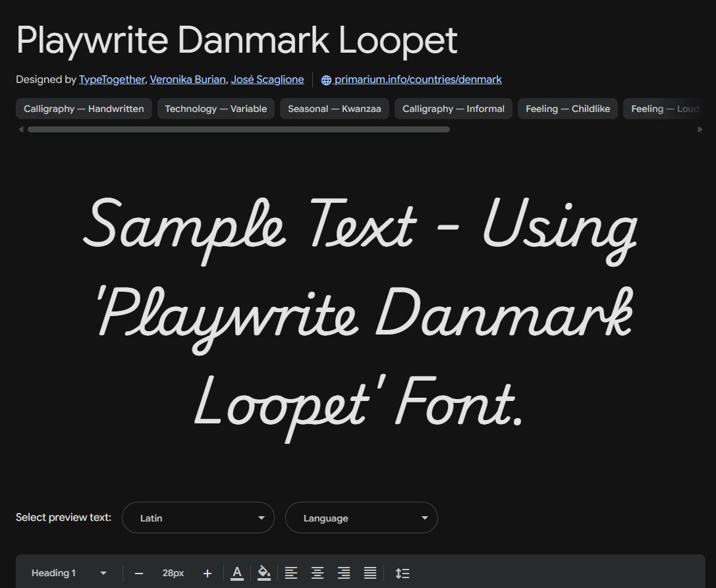Click the Playwrite Danmark Loopet title
Screen dimensions: 716x588
click(x=237, y=40)
